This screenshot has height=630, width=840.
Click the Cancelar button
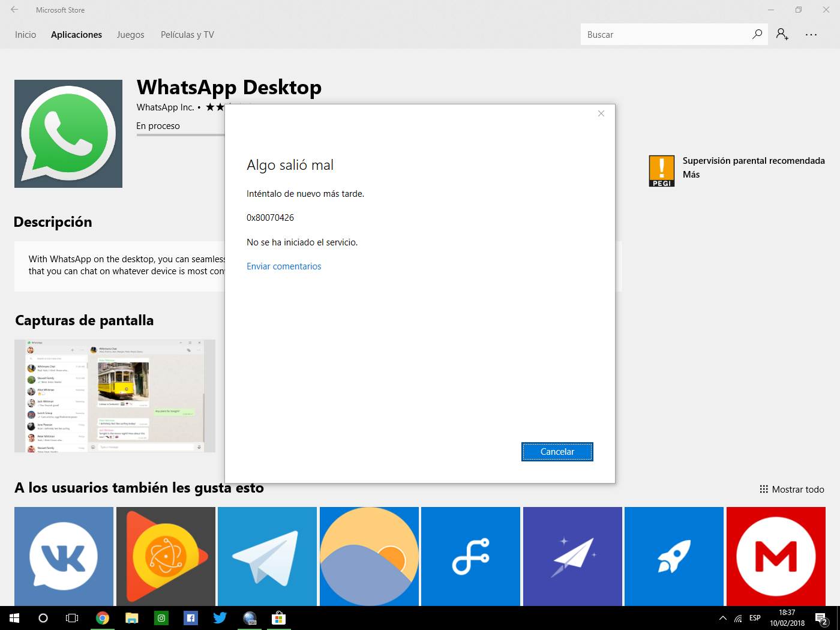[557, 452]
